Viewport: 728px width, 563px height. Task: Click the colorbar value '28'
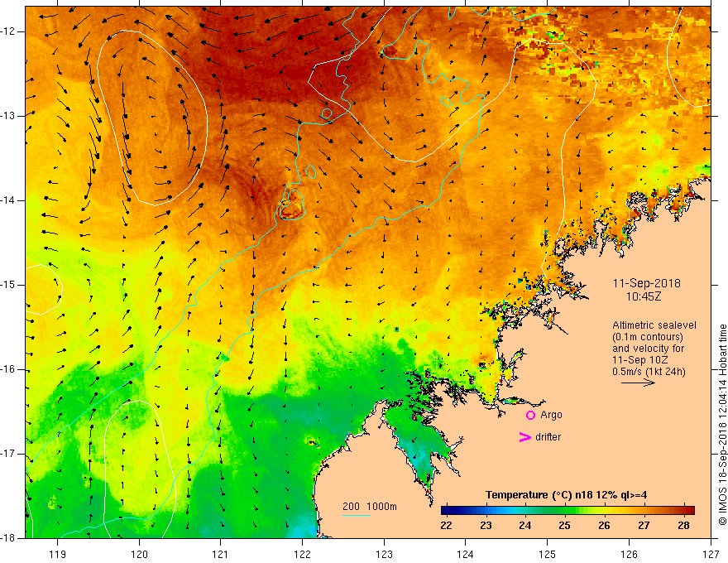click(683, 526)
